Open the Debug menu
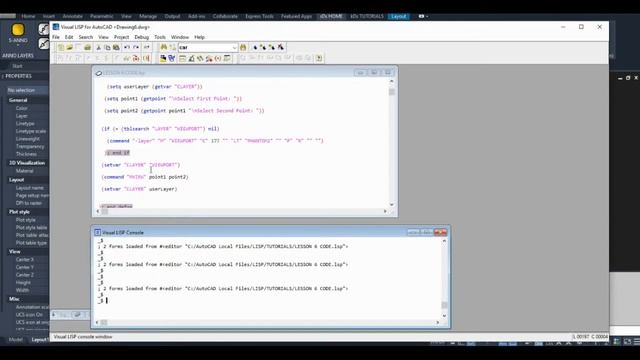Screen dimensions: 640x360 click(x=142, y=37)
